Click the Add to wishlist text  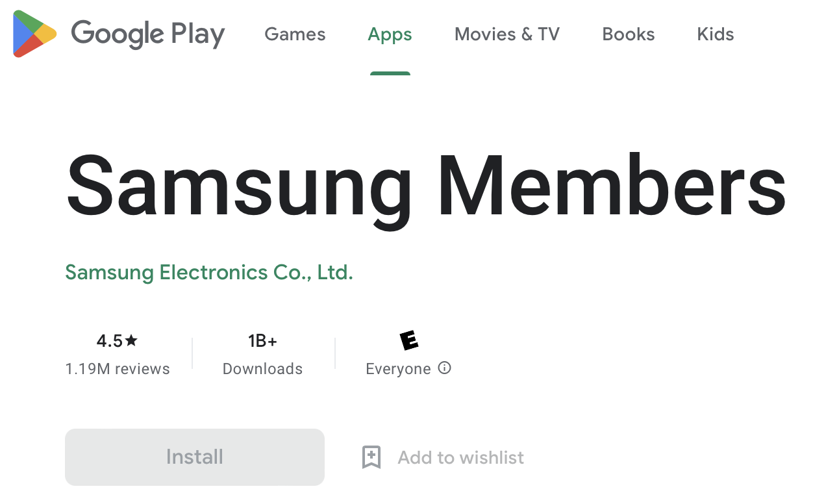point(460,457)
